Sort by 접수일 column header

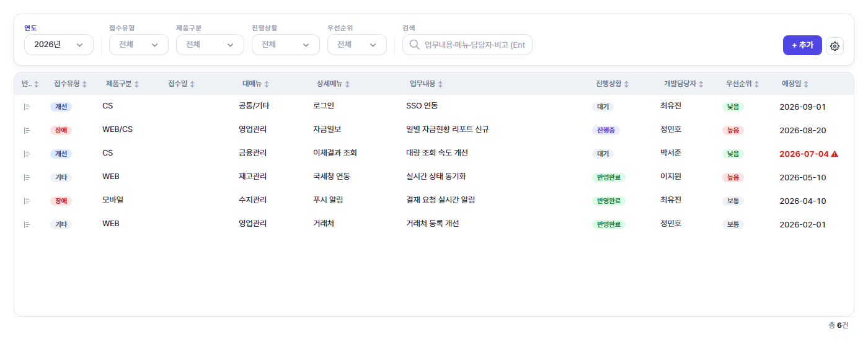tap(181, 84)
